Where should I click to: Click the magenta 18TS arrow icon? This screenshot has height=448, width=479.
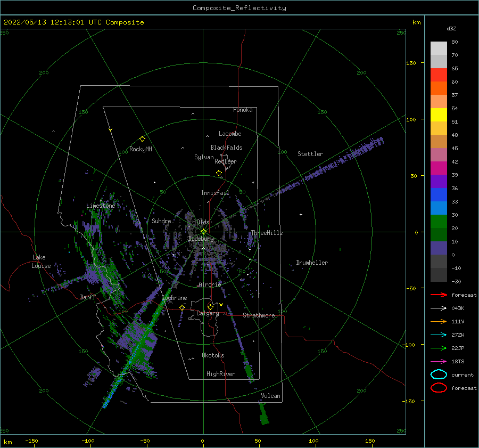click(x=439, y=362)
